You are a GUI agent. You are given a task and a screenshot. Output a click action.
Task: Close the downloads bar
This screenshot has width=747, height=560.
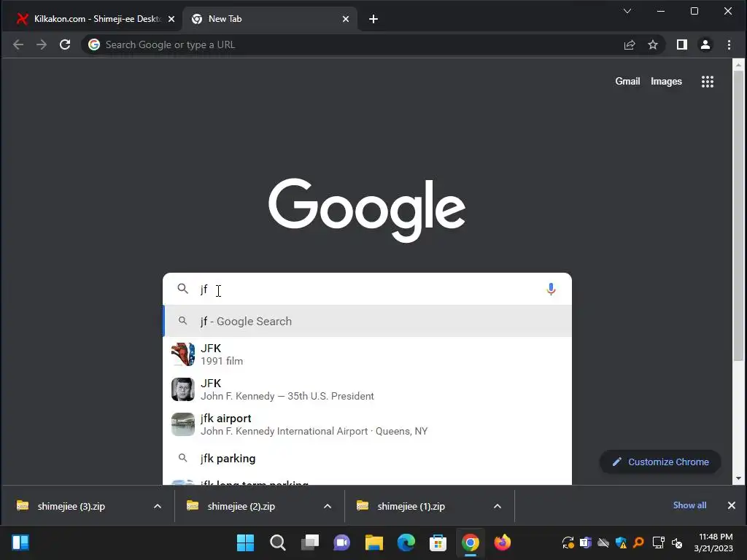pyautogui.click(x=731, y=505)
